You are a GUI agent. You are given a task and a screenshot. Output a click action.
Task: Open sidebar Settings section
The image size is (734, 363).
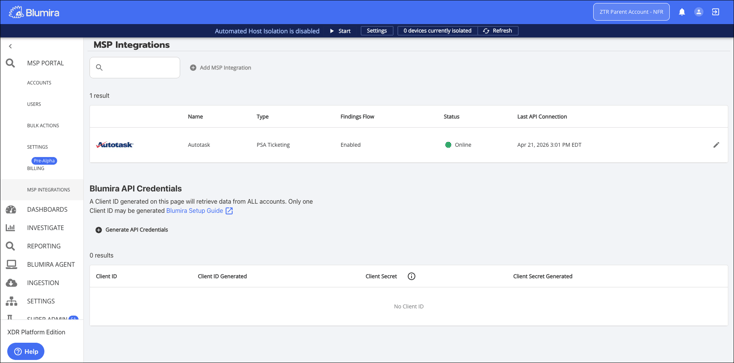tap(41, 301)
